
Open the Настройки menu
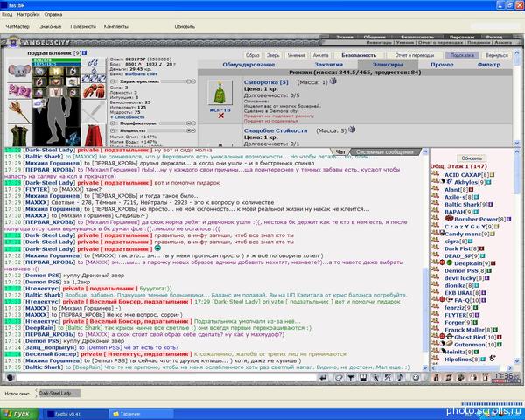28,14
